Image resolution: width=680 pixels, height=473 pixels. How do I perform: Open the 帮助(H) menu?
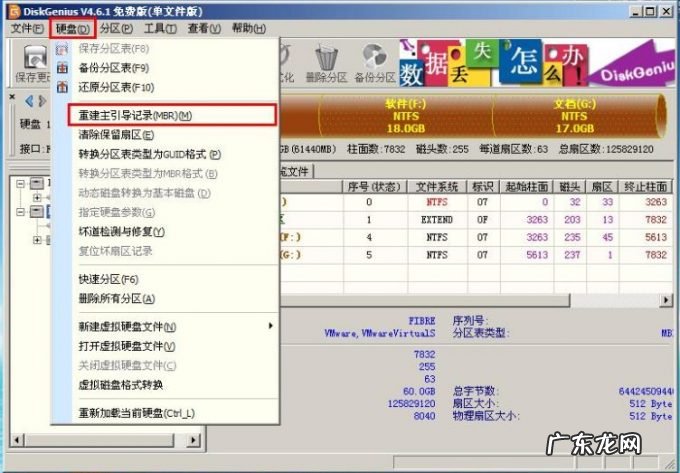(248, 29)
